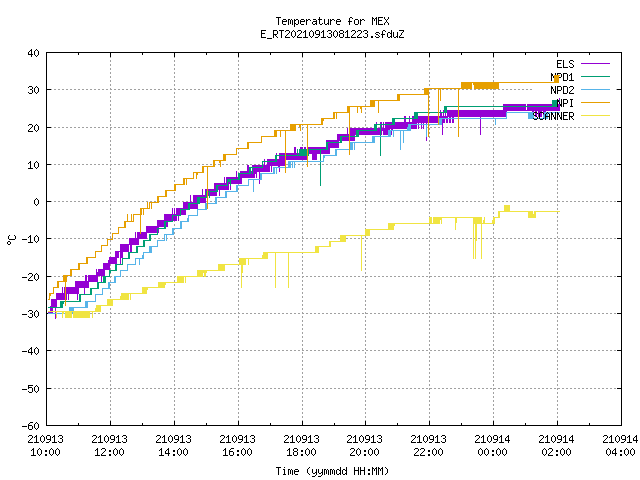
Task: Click the y-axis label 30
Action: click(x=33, y=90)
